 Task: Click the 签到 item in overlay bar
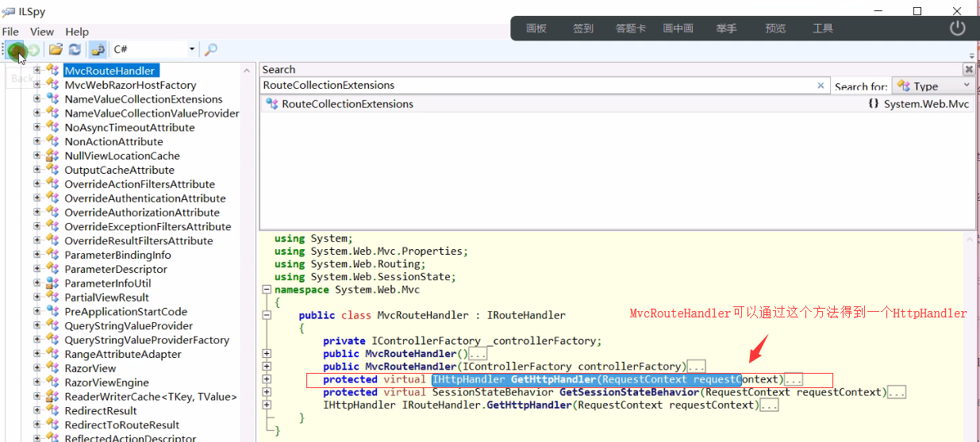(x=583, y=29)
